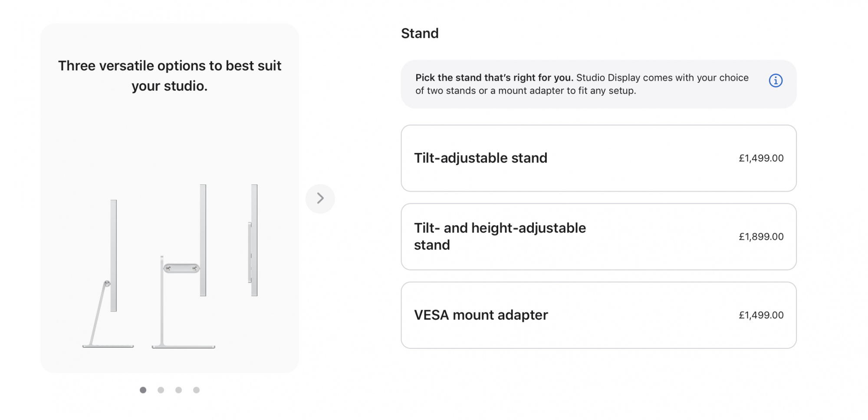
Task: Click the flat base of the tilt-adjustable stand
Action: 108,346
